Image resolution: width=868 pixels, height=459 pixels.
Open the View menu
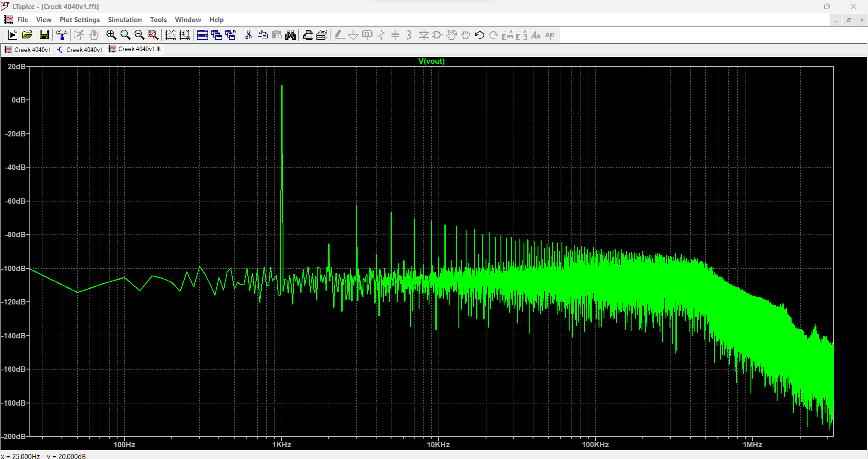tap(44, 19)
